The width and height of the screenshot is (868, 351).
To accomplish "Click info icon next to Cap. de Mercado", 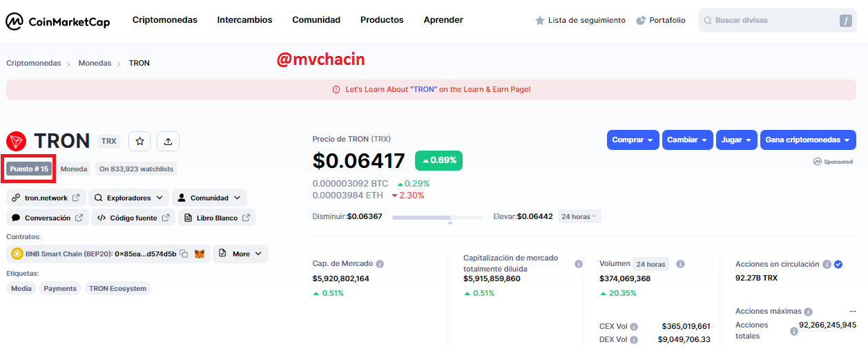I will pyautogui.click(x=380, y=264).
